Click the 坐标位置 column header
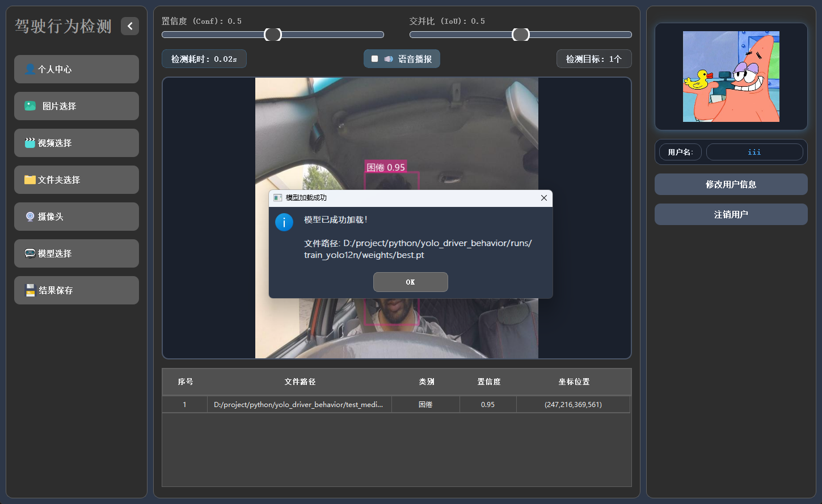Screen dimensions: 822x504 pos(574,382)
